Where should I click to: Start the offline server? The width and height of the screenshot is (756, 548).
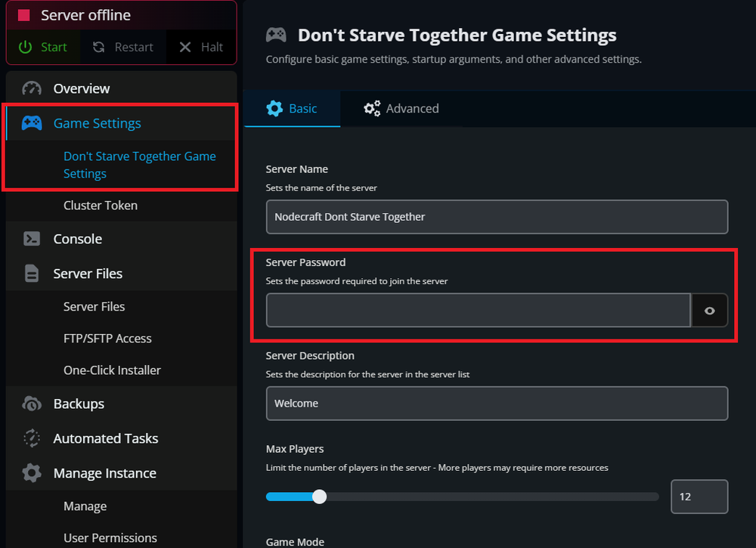tap(43, 46)
